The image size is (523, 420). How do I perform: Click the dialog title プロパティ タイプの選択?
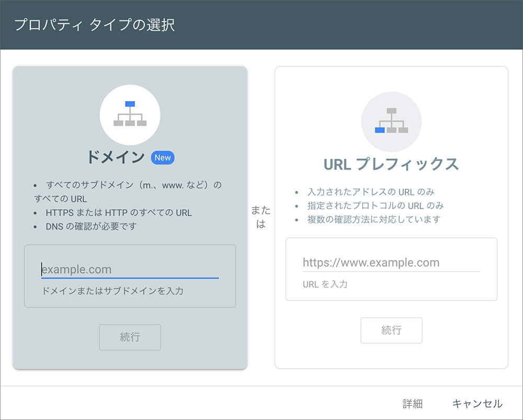(93, 24)
